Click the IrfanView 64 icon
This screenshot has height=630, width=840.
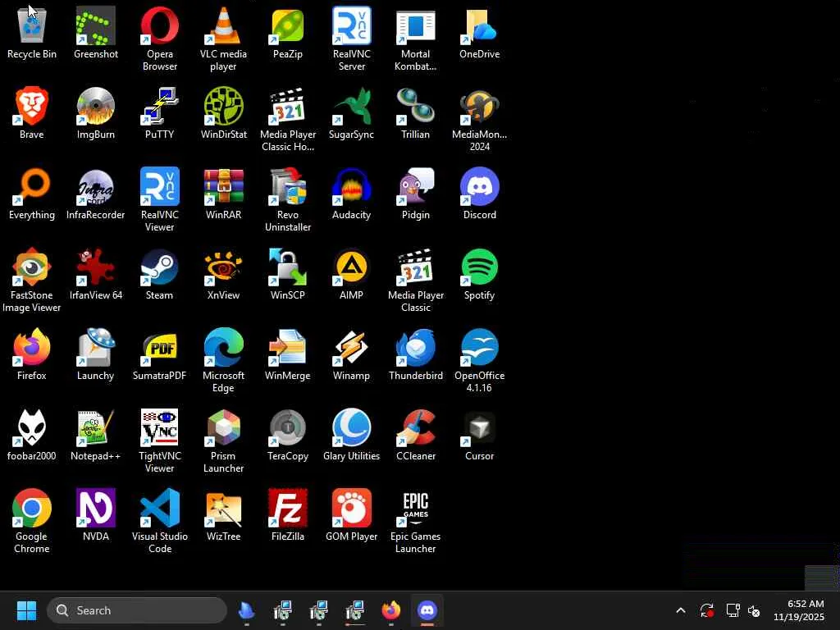pyautogui.click(x=96, y=267)
